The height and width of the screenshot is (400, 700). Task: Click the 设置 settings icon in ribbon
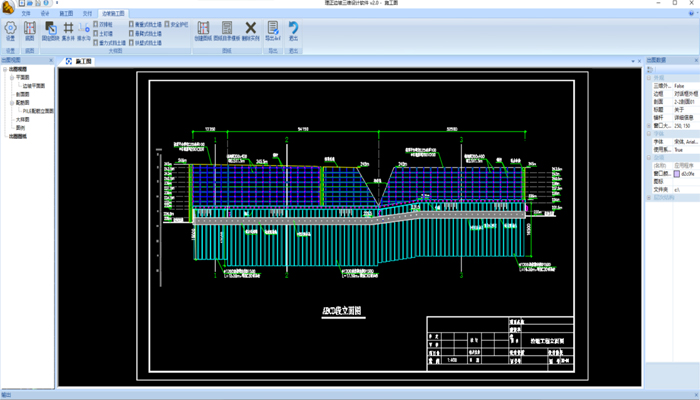pos(10,30)
